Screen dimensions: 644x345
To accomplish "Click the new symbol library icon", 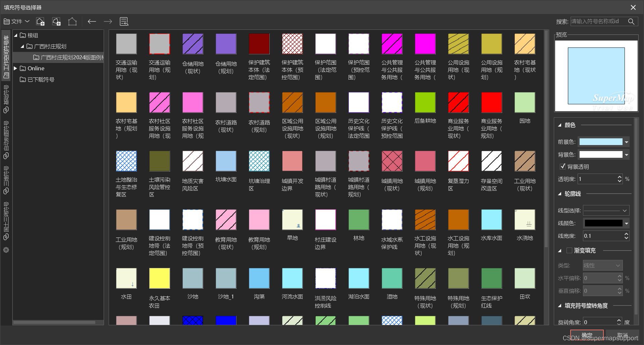I will point(40,22).
